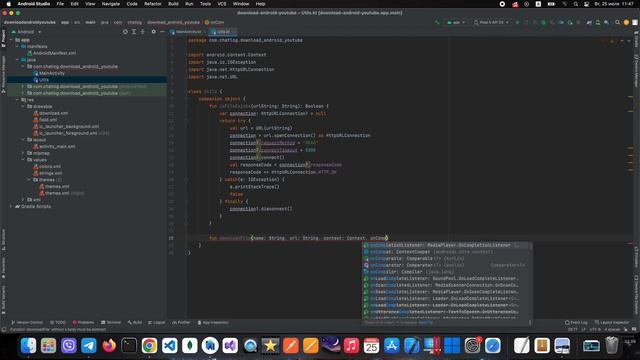
Task: Click the Collapse All icon in Project panel
Action: [x=142, y=32]
